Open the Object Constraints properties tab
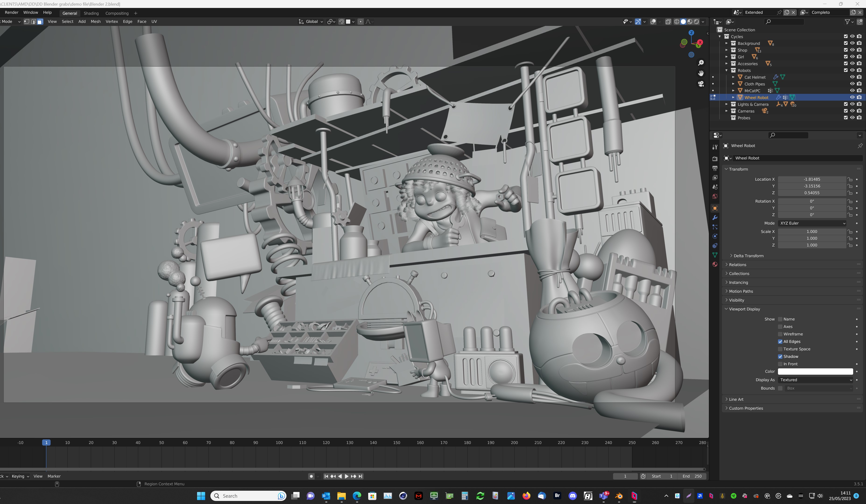 [715, 246]
